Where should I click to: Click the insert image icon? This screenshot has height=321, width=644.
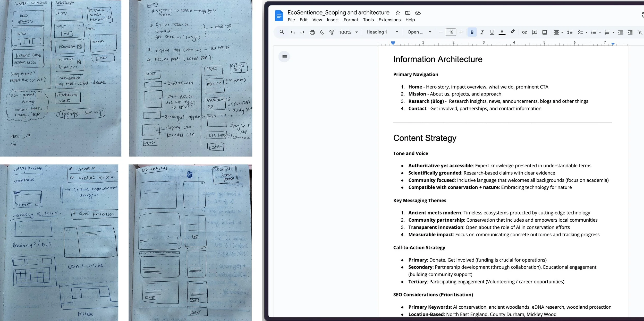click(545, 32)
